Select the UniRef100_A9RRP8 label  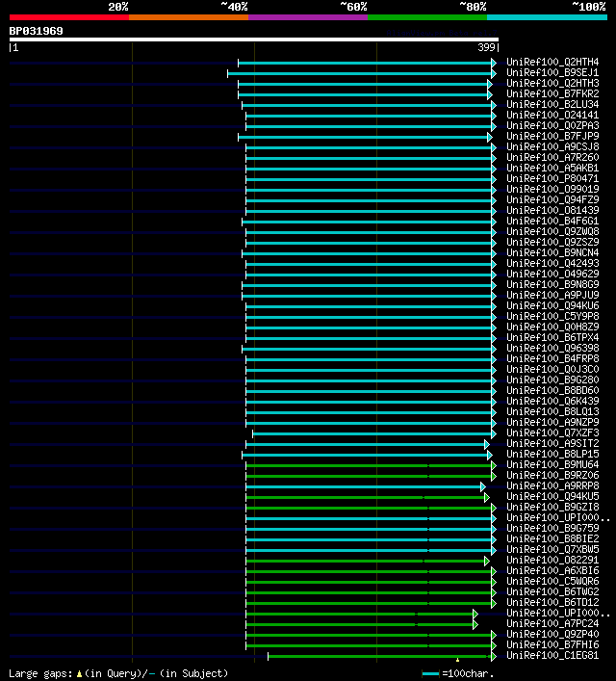click(552, 485)
